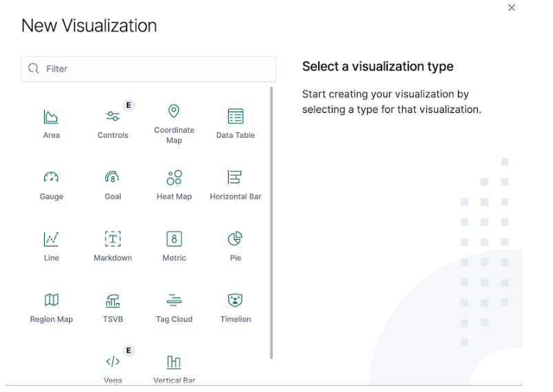
Task: Click the Filter search magnifier icon
Action: (x=34, y=68)
